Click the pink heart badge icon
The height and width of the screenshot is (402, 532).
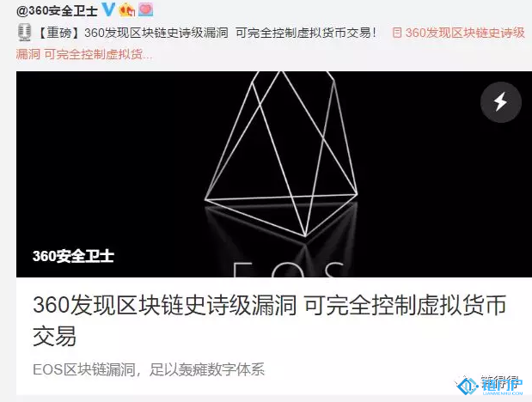(x=145, y=9)
